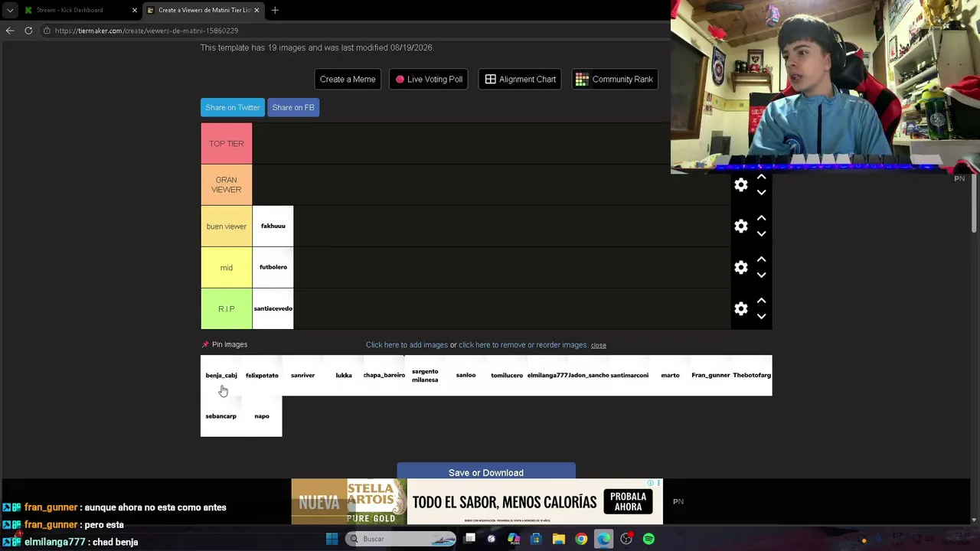The image size is (980, 551).
Task: Select the futbolero tile in mid row
Action: 273,268
